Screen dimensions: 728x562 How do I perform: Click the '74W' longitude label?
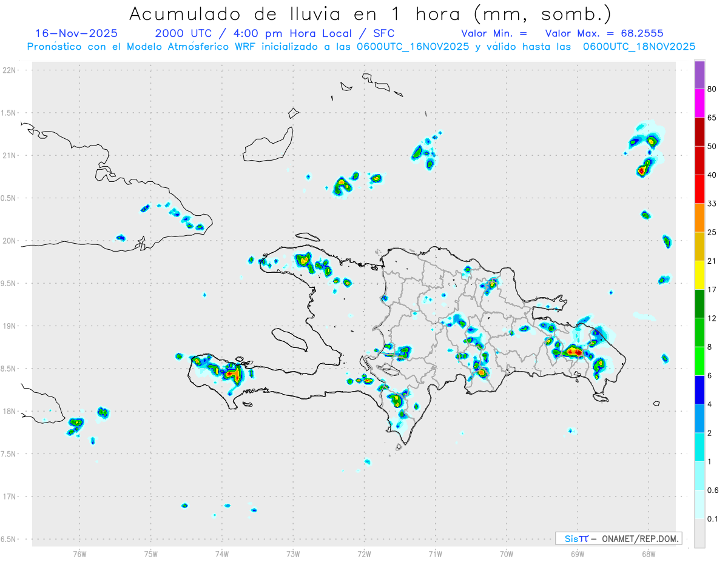(222, 554)
